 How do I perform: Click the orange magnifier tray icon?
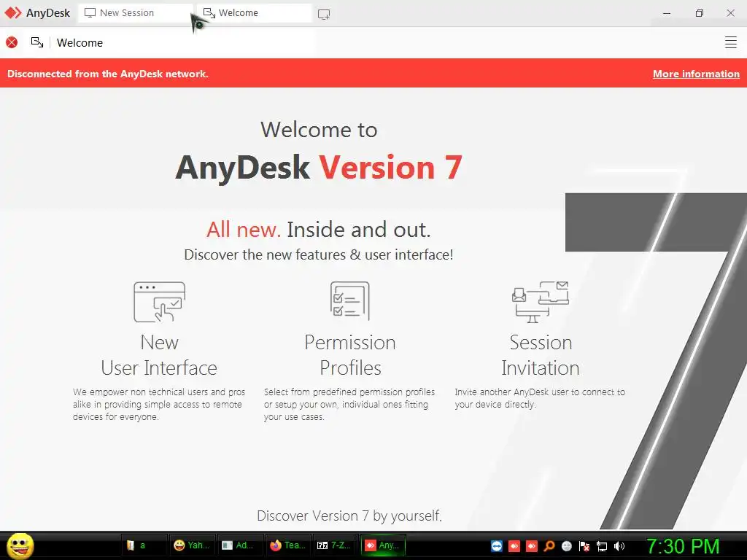549,546
